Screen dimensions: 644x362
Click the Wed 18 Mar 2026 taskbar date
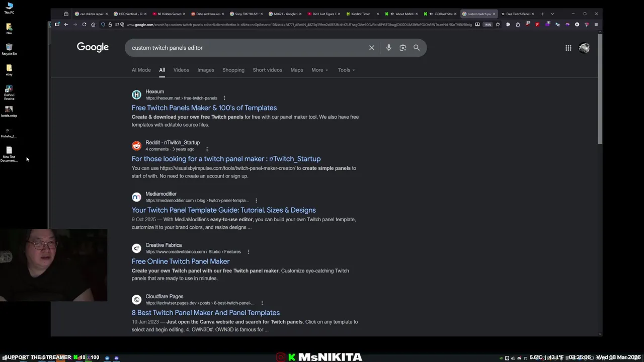click(x=618, y=357)
